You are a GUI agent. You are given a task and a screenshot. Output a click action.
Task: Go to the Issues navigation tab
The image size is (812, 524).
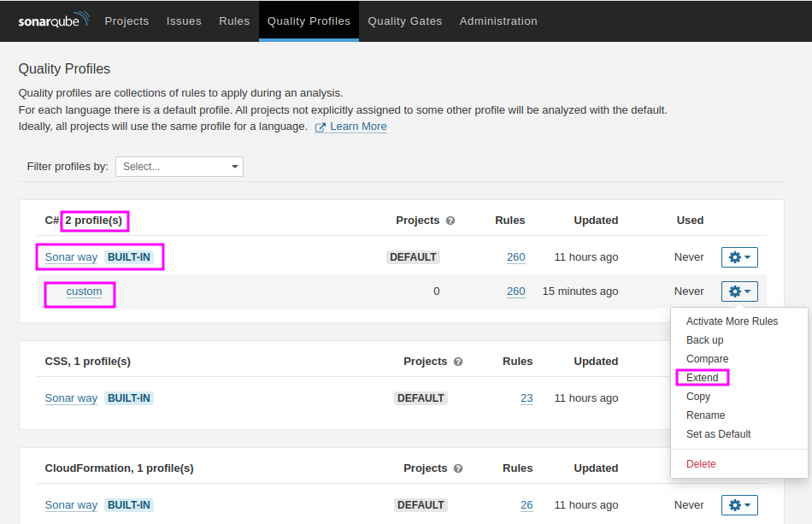coord(184,21)
